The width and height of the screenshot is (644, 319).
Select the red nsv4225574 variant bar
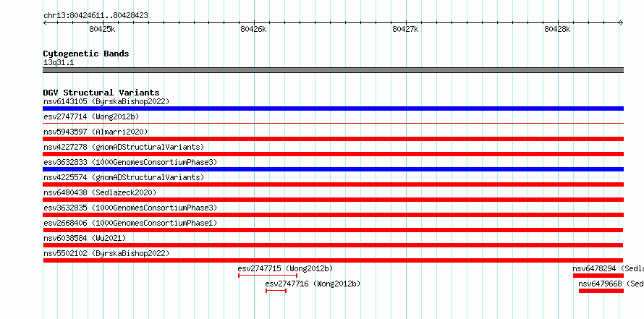point(333,184)
